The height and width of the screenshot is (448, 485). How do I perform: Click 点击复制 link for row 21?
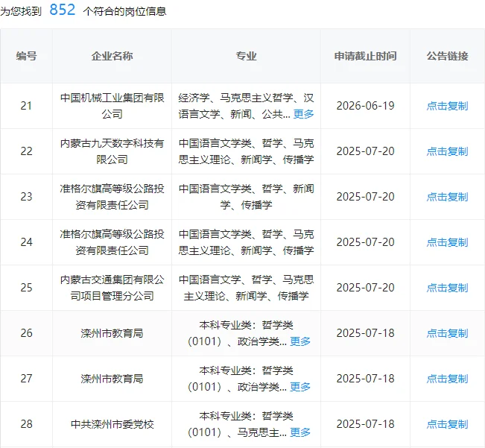click(x=447, y=106)
